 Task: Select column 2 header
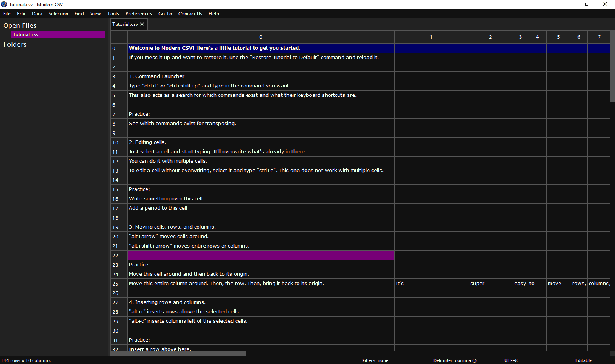[491, 37]
